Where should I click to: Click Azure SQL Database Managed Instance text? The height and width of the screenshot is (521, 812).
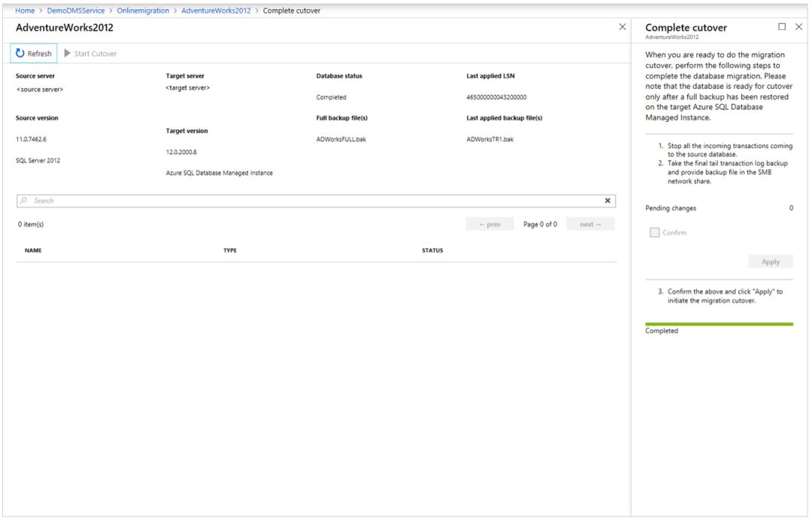point(219,173)
